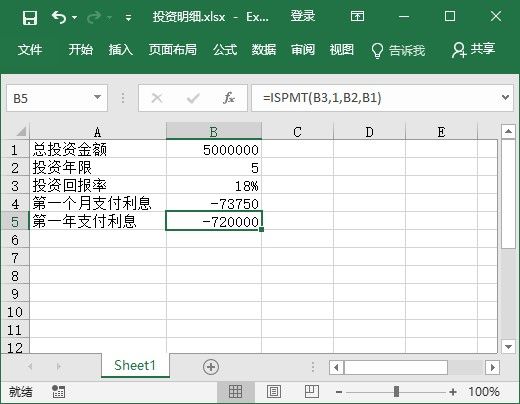The image size is (520, 404).
Task: Click cell with value 5000000
Action: coord(214,149)
